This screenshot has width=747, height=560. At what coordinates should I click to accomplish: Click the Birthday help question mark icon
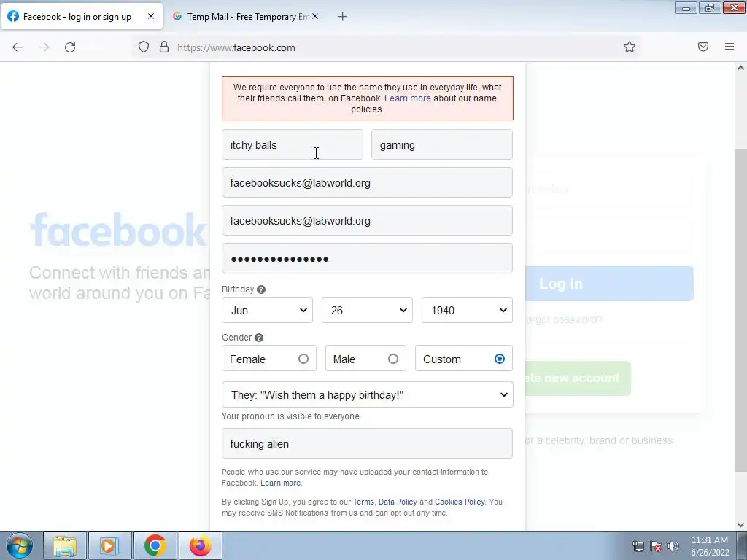pyautogui.click(x=261, y=289)
